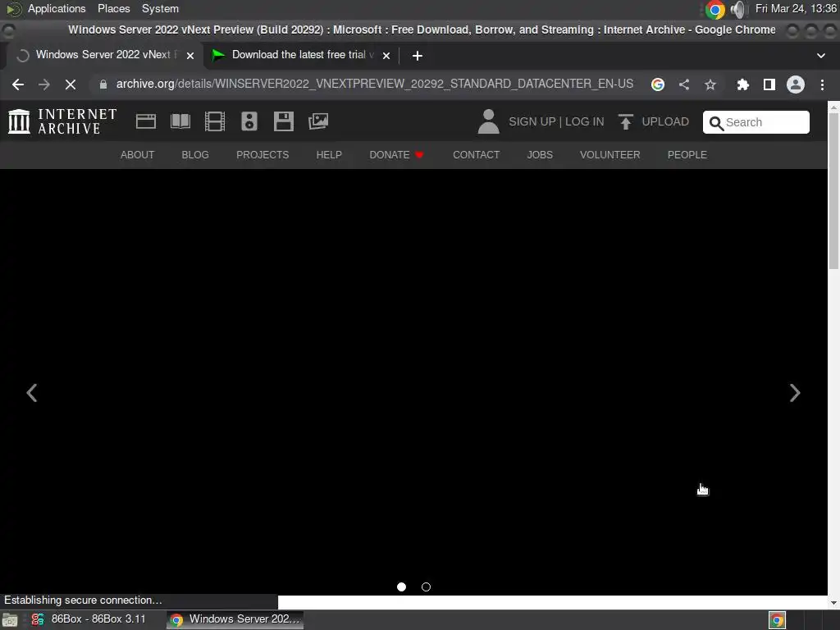840x630 pixels.
Task: Click the LOG IN link
Action: (584, 121)
